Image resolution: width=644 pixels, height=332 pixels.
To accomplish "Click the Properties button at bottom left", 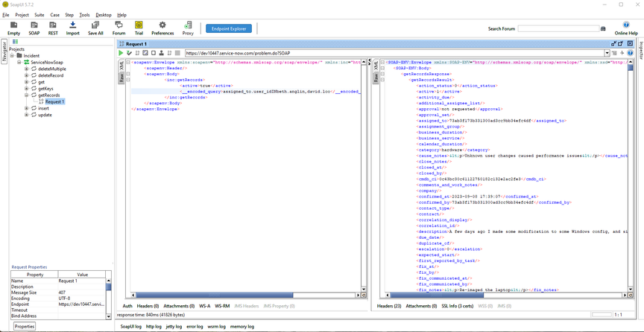I will coord(25,326).
